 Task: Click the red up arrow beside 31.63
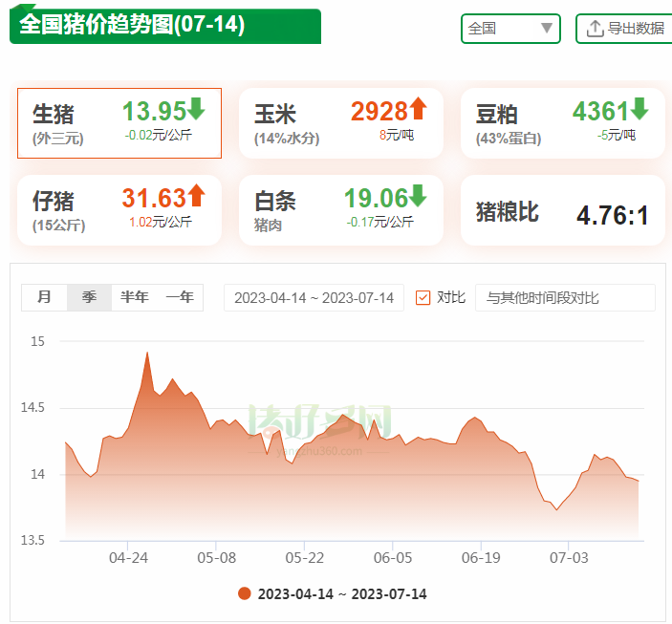(x=196, y=196)
